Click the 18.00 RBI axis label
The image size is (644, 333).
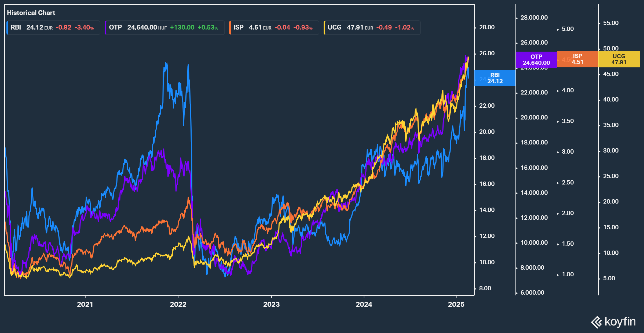487,158
